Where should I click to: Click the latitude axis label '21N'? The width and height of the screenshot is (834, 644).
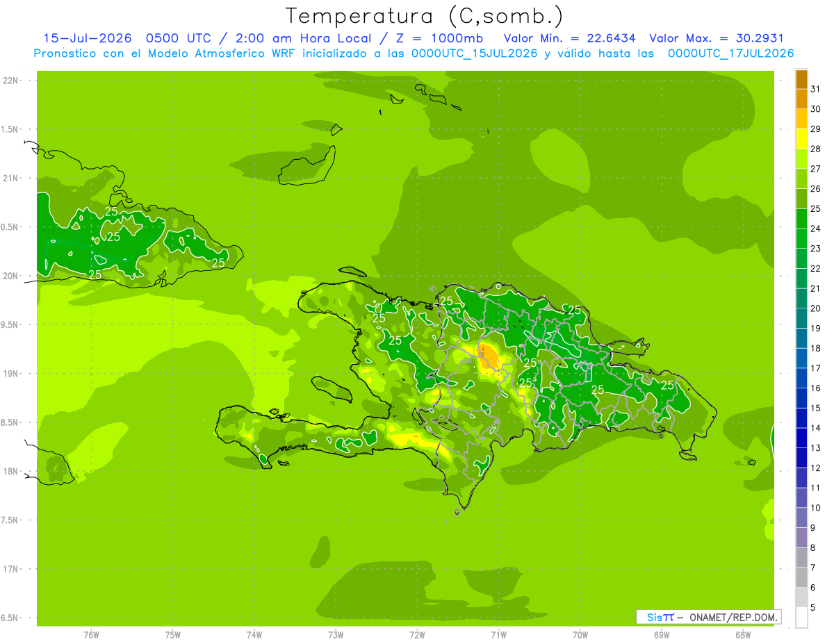(11, 179)
